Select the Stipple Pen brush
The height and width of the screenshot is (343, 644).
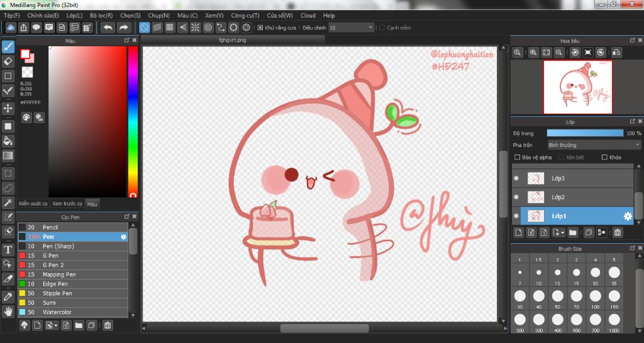(x=73, y=293)
